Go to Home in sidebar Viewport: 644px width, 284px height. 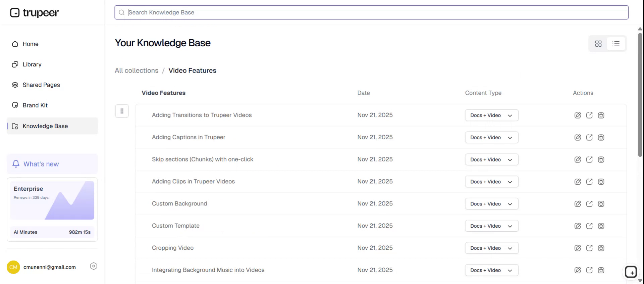point(52,44)
